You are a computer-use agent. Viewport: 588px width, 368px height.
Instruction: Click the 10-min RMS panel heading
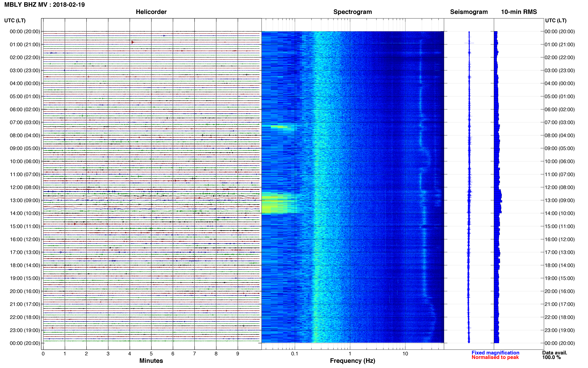point(519,12)
